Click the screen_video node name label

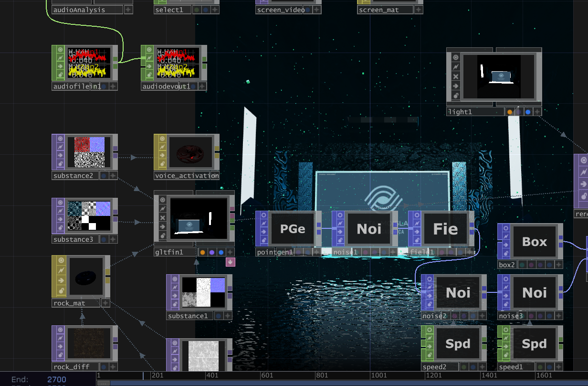281,10
